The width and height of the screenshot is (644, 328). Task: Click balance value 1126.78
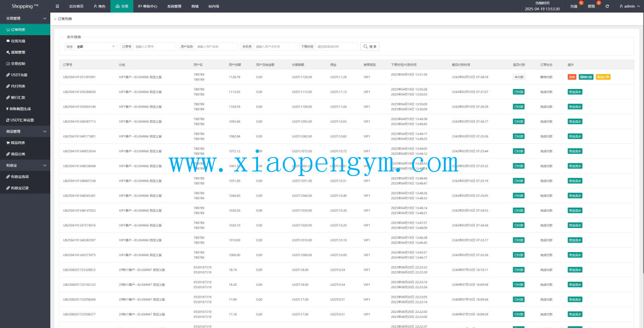coord(234,77)
